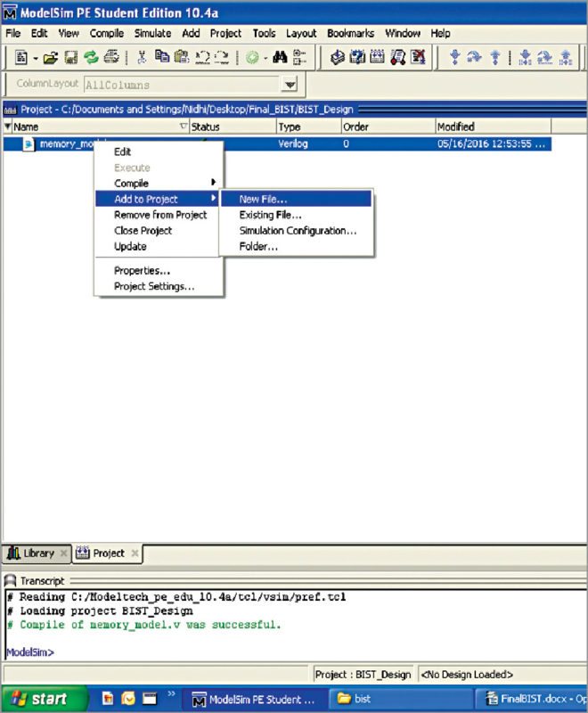Open the ColumnLayout dropdown arrow

coord(288,85)
